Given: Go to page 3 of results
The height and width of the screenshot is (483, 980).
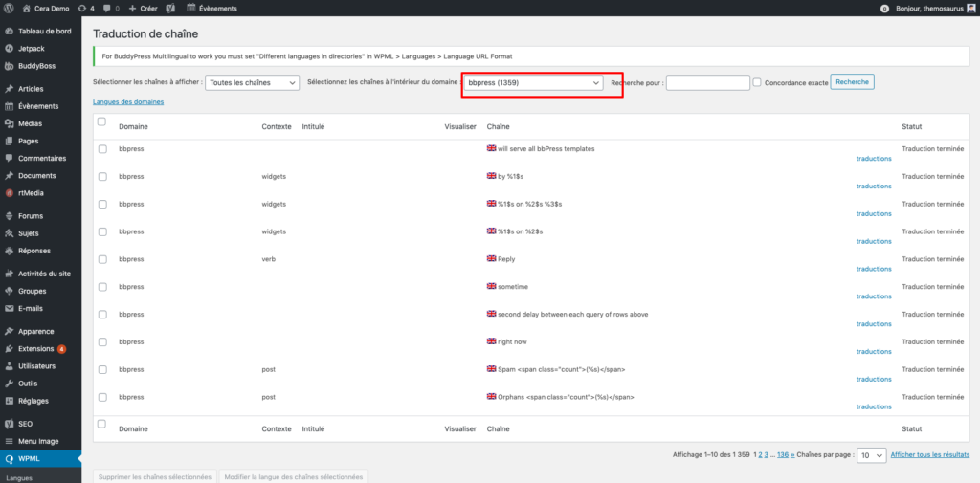Looking at the screenshot, I should (x=767, y=455).
